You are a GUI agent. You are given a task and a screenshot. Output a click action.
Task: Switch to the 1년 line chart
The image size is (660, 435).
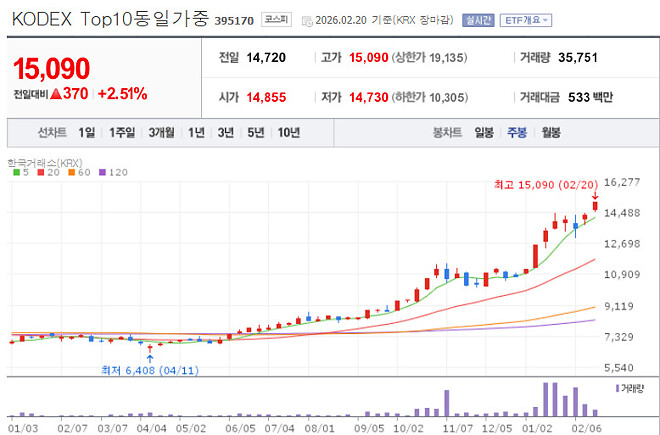tap(196, 133)
